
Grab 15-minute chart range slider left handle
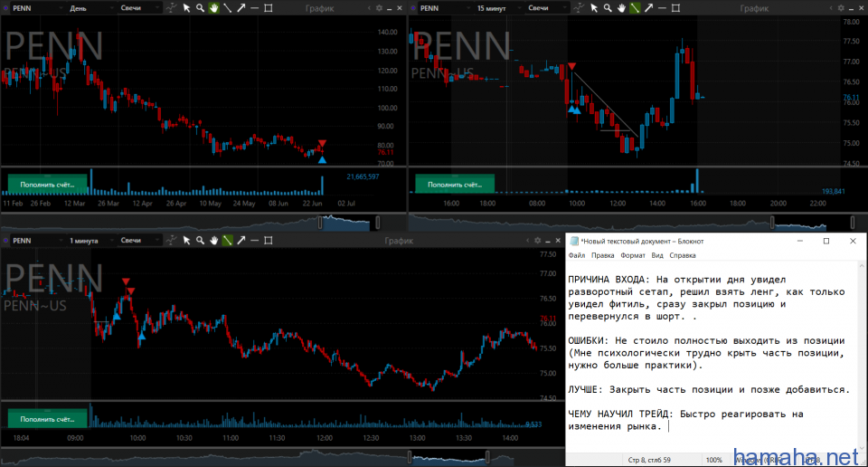tap(772, 223)
